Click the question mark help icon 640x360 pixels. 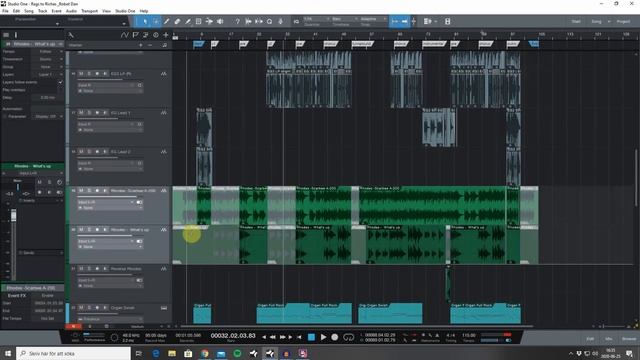[238, 21]
